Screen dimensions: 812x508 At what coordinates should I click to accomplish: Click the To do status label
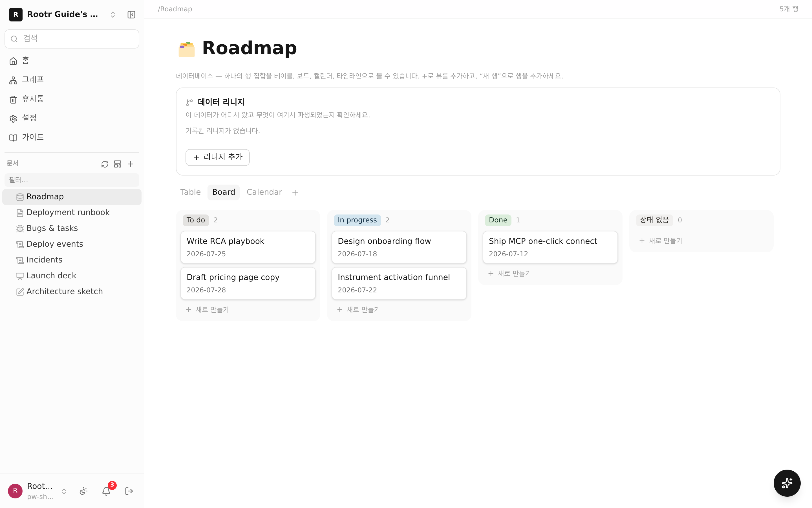tap(196, 220)
